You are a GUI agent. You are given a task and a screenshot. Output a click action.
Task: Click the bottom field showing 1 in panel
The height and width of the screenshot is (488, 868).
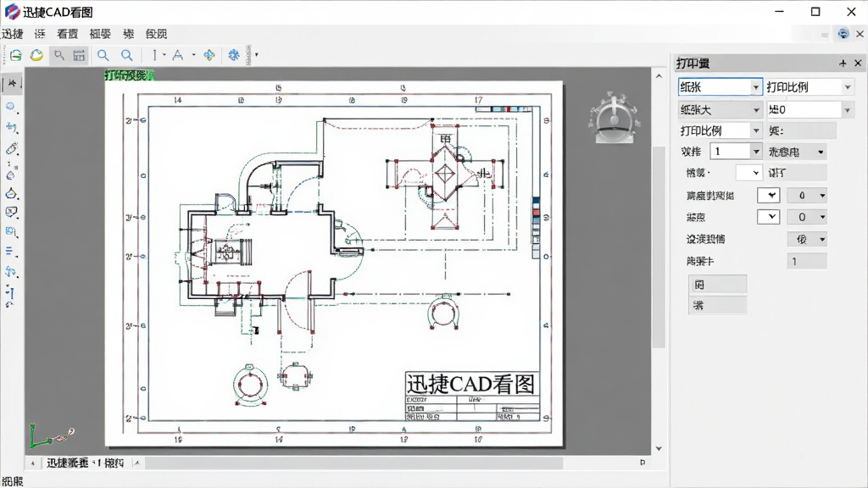tap(807, 261)
